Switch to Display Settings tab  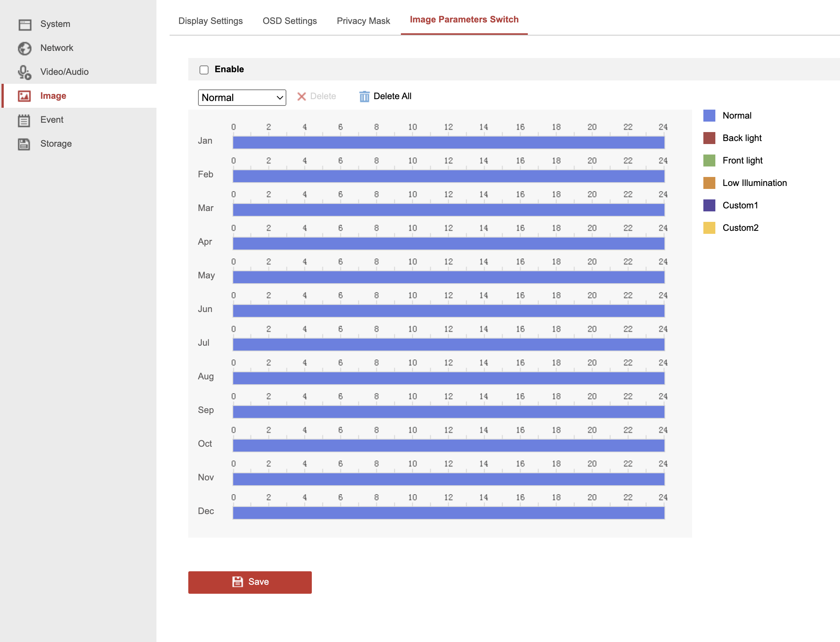pos(210,21)
